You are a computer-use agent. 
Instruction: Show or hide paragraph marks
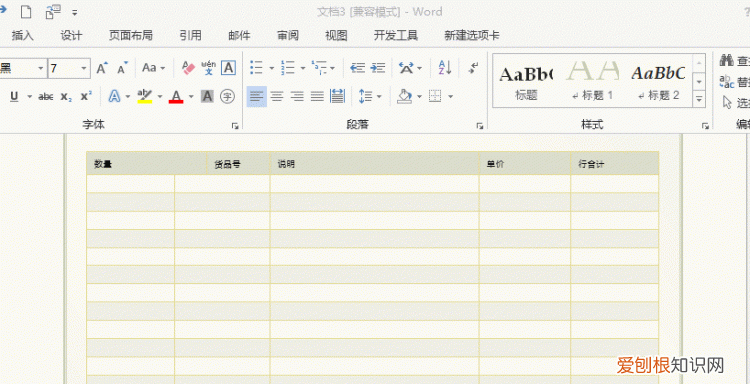473,68
